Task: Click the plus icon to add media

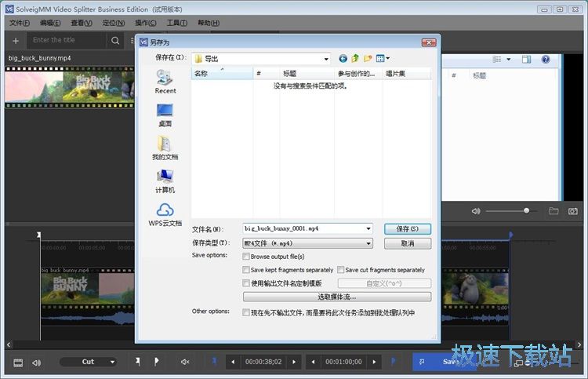Action: [16, 41]
